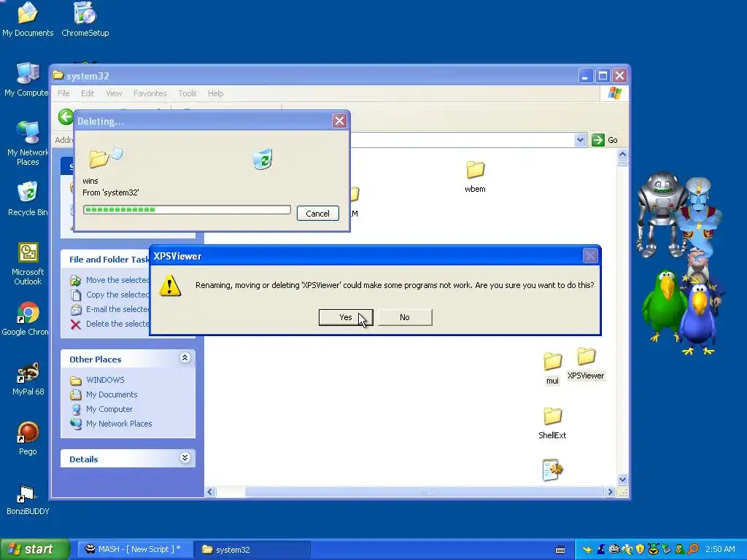Click the blue wizard hat tray icon
Screen dimensions: 747x560
coord(601,549)
